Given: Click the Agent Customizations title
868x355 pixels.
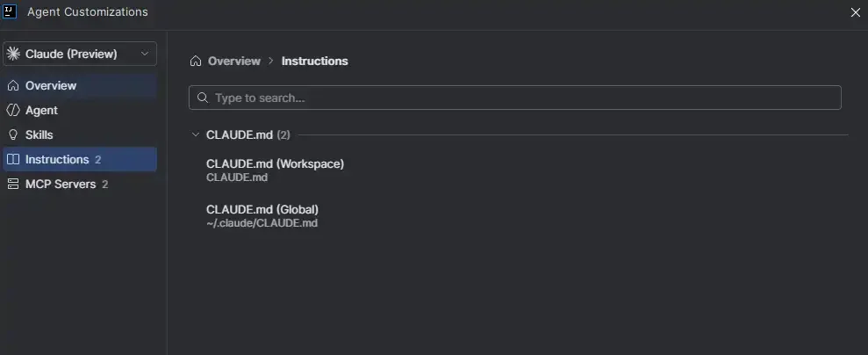Looking at the screenshot, I should coord(88,11).
